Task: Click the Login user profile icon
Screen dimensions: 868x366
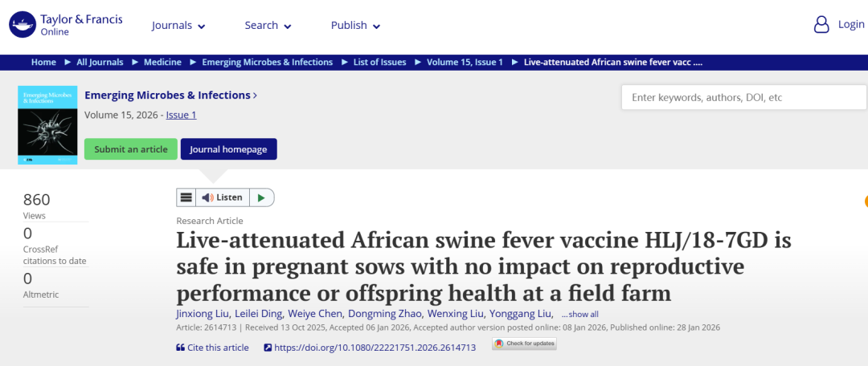Action: [821, 25]
